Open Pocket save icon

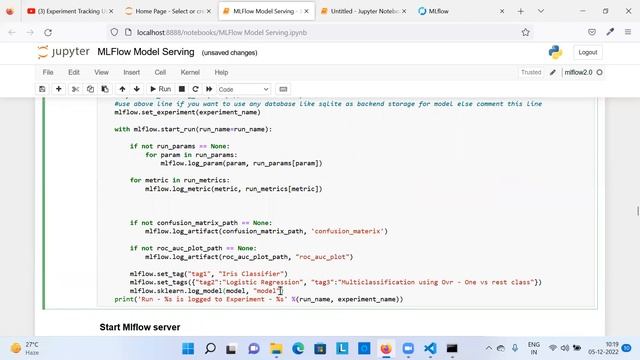point(592,32)
